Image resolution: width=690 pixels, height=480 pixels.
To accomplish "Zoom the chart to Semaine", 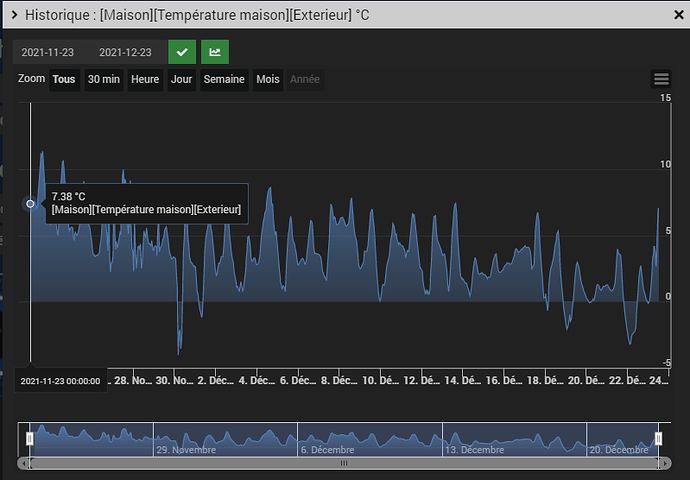I will [224, 79].
